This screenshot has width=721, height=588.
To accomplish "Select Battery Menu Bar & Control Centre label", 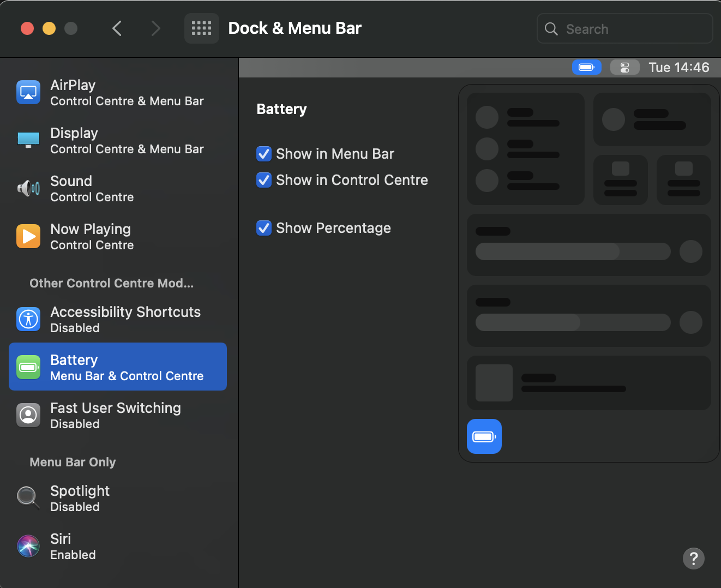I will pos(127,368).
